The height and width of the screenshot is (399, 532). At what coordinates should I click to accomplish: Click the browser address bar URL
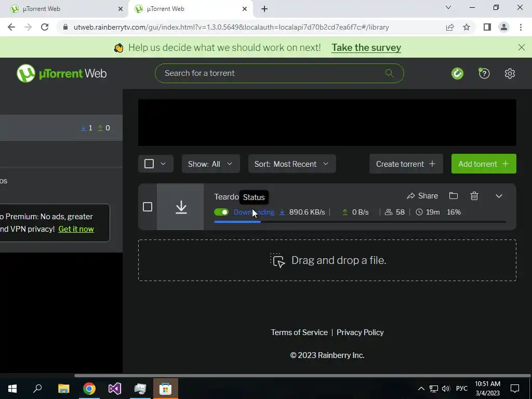coord(231,27)
